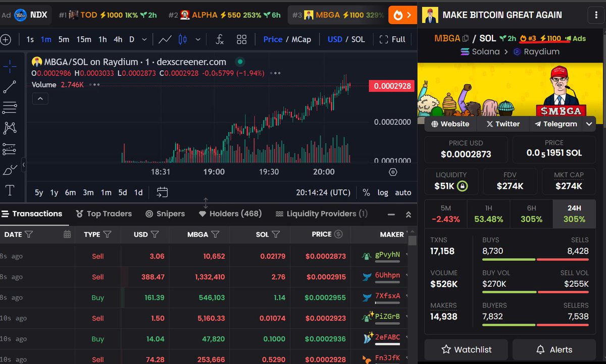This screenshot has height=364, width=606.
Task: Expand the transactions panel double chevron
Action: click(408, 214)
